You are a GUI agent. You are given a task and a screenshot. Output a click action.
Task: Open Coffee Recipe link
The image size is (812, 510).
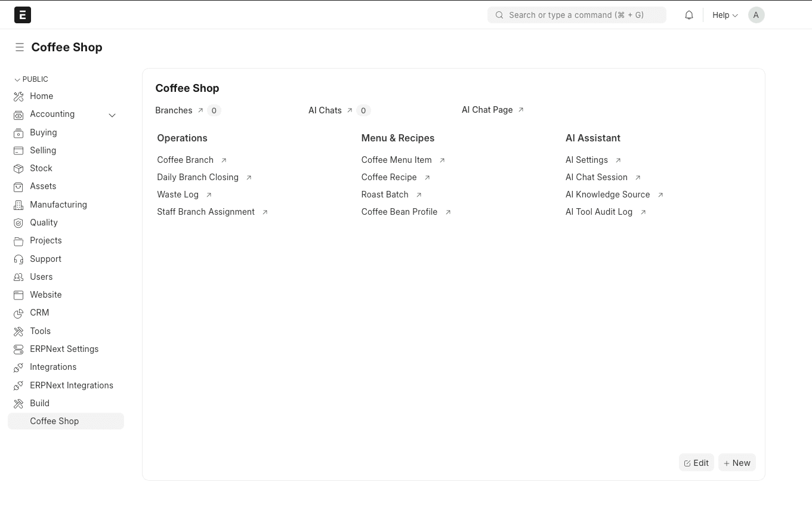click(389, 177)
